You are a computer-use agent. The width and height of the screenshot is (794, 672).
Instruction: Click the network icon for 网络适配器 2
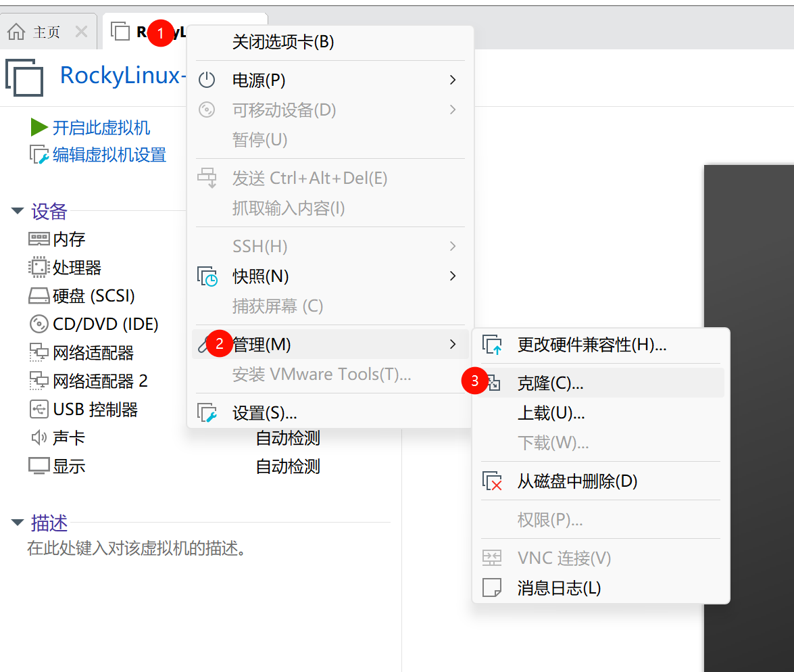[39, 381]
